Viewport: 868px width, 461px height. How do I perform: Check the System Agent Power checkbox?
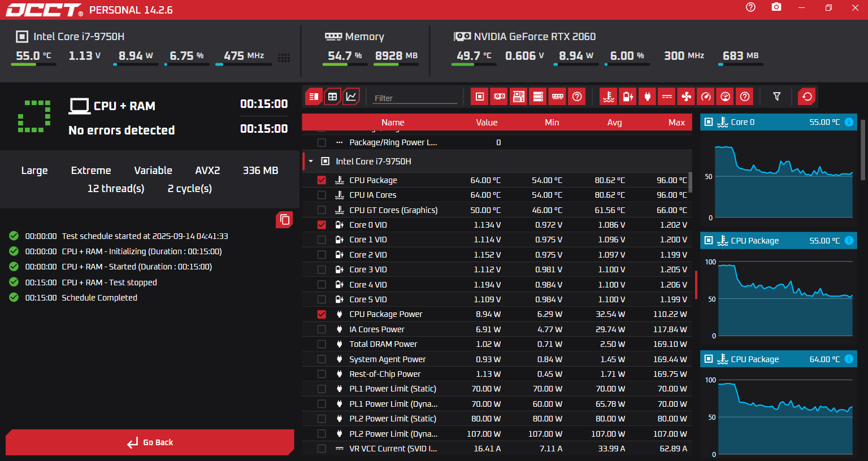pos(322,359)
